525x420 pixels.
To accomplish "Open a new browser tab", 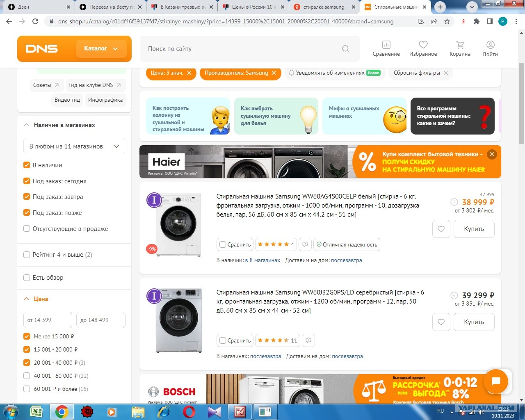I will pyautogui.click(x=440, y=7).
